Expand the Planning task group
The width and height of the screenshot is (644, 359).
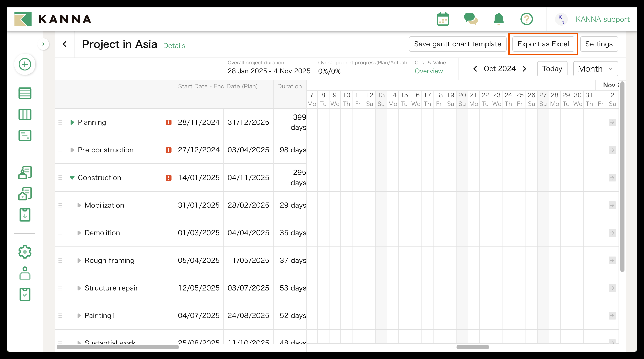pos(72,122)
